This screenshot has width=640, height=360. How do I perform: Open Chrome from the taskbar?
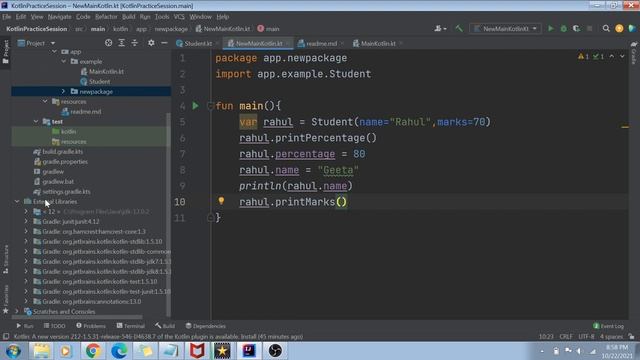click(x=93, y=351)
